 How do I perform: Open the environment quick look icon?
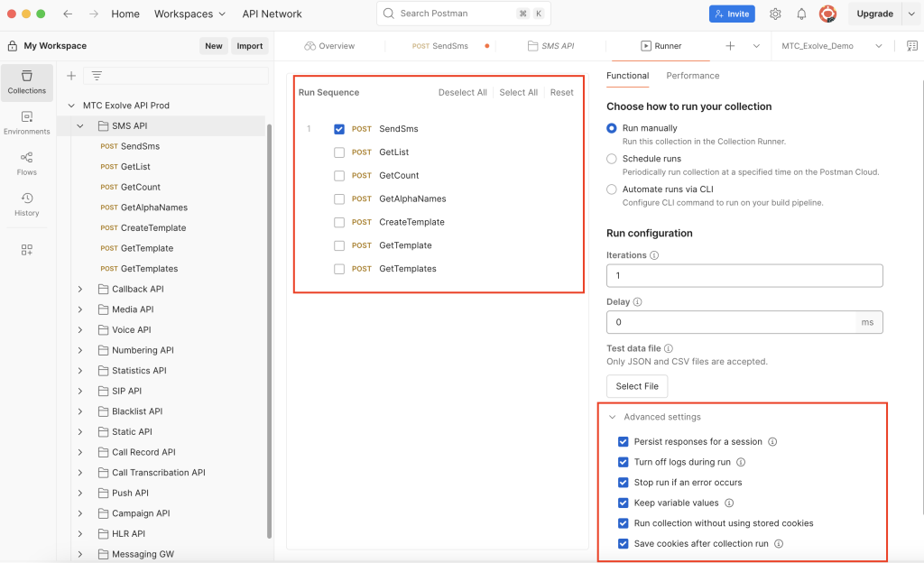[x=911, y=46]
